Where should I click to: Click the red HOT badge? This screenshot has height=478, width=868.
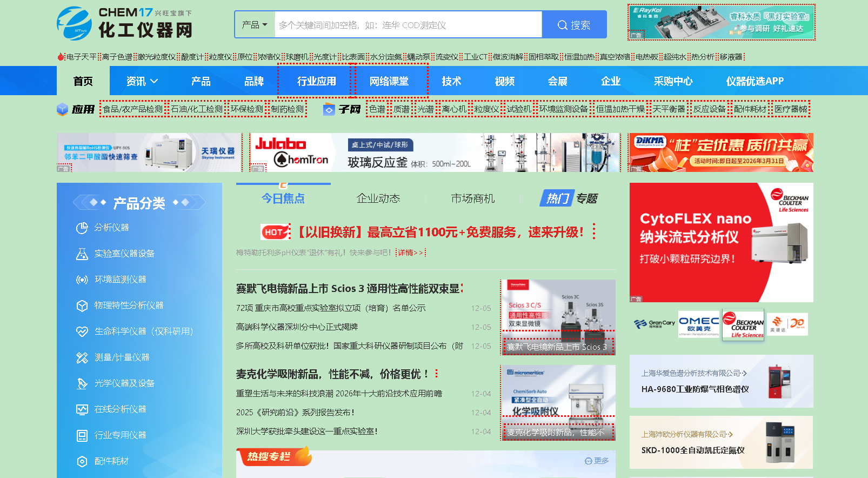[x=275, y=232]
